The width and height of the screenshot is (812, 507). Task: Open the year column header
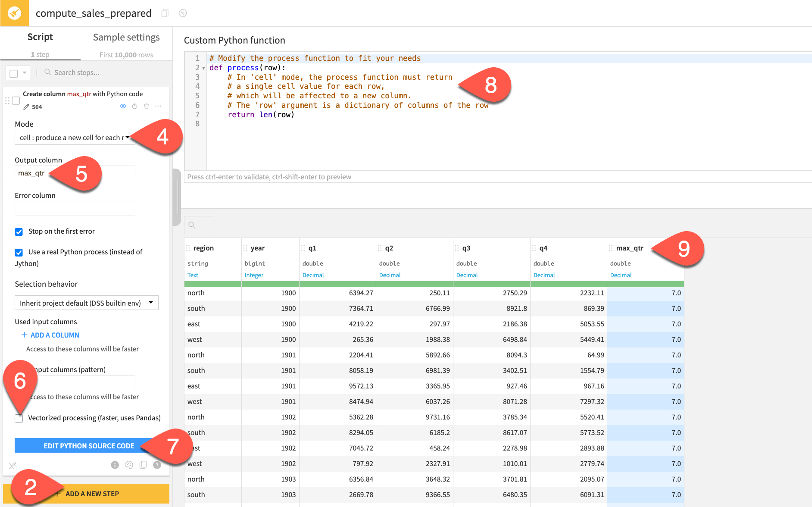pos(258,248)
